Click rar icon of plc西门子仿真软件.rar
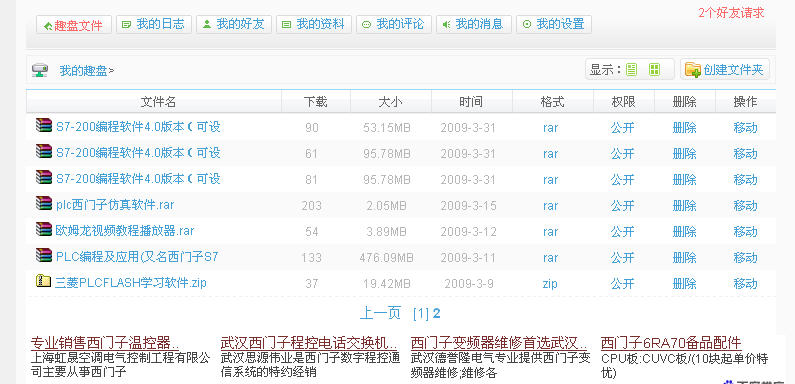The width and height of the screenshot is (795, 384). (x=44, y=204)
